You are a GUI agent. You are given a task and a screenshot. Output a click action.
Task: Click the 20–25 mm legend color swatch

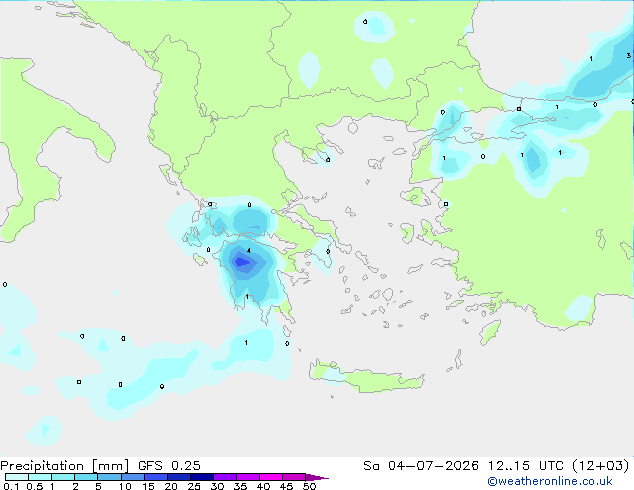[178, 477]
